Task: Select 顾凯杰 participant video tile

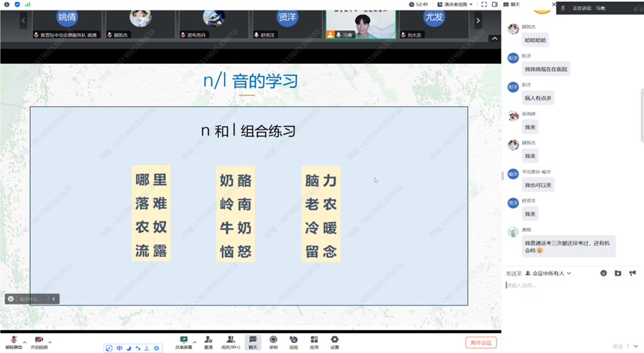Action: (x=140, y=24)
